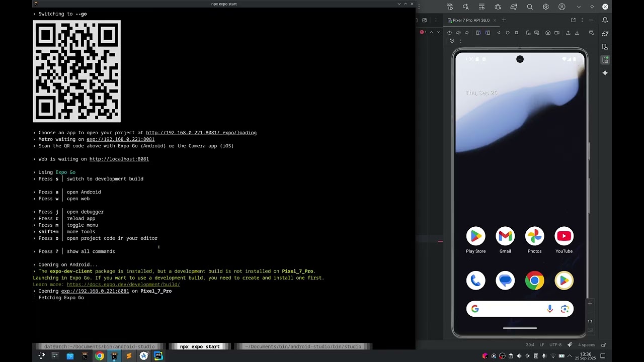Rotate emulator right icon

[x=488, y=33]
